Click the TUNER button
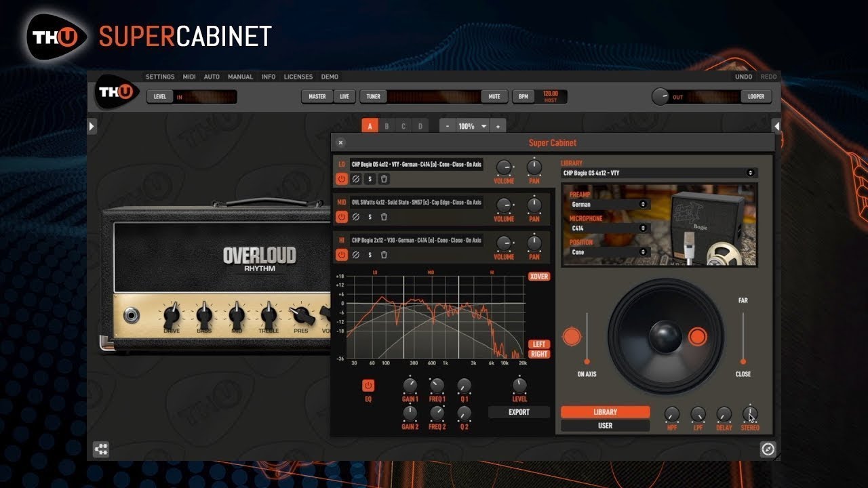The image size is (868, 488). click(x=373, y=97)
